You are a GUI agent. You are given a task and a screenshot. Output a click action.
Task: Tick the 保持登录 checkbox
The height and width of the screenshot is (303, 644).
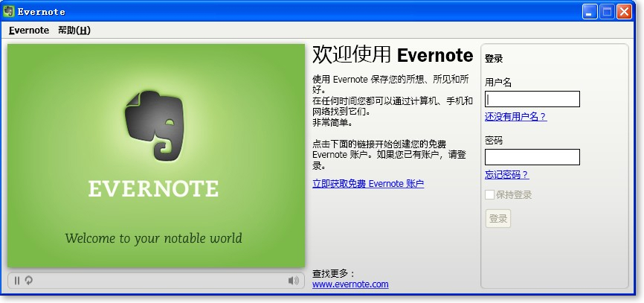point(489,195)
